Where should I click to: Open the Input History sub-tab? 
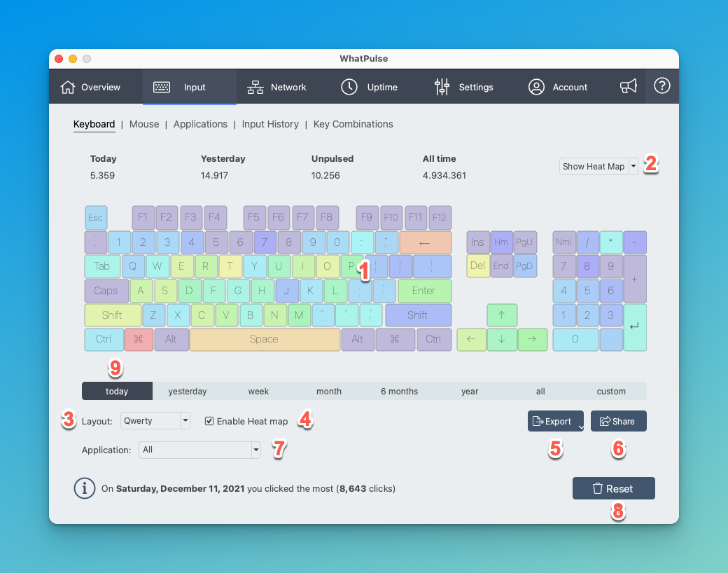point(270,124)
